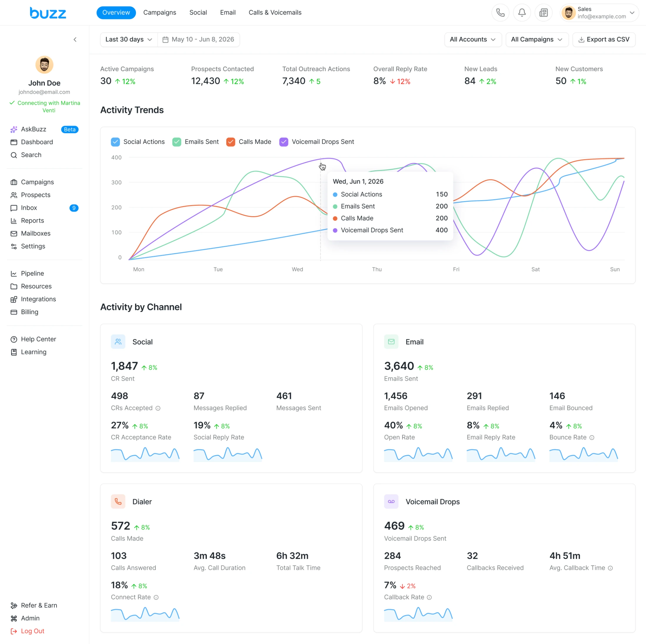
Task: Click Export as CSV button
Action: coord(604,39)
